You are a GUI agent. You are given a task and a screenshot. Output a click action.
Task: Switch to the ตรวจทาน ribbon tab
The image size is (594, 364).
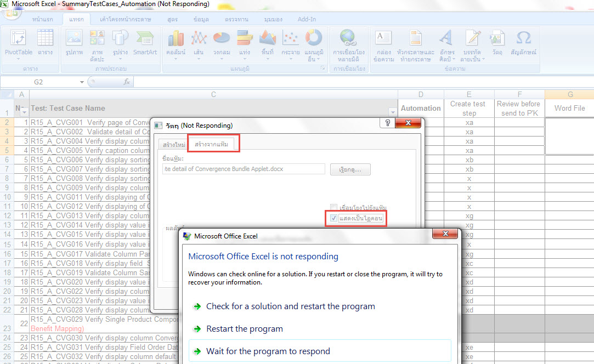coord(236,19)
